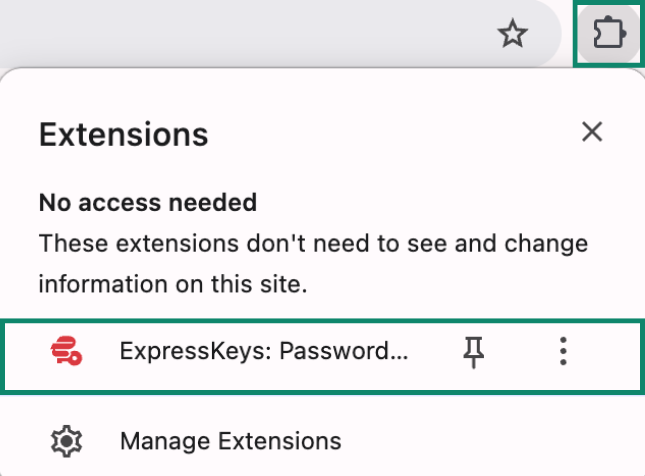
Task: Click the "information on this site." text line
Action: pyautogui.click(x=172, y=283)
